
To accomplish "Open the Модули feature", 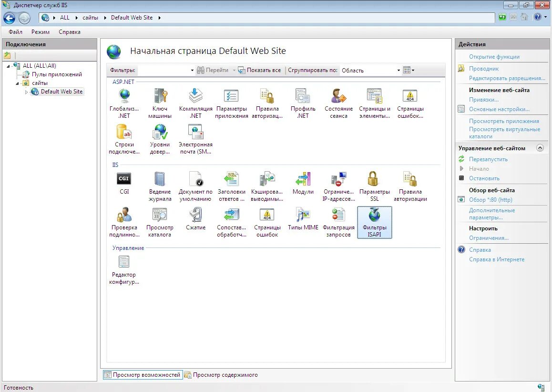I will coord(303,183).
